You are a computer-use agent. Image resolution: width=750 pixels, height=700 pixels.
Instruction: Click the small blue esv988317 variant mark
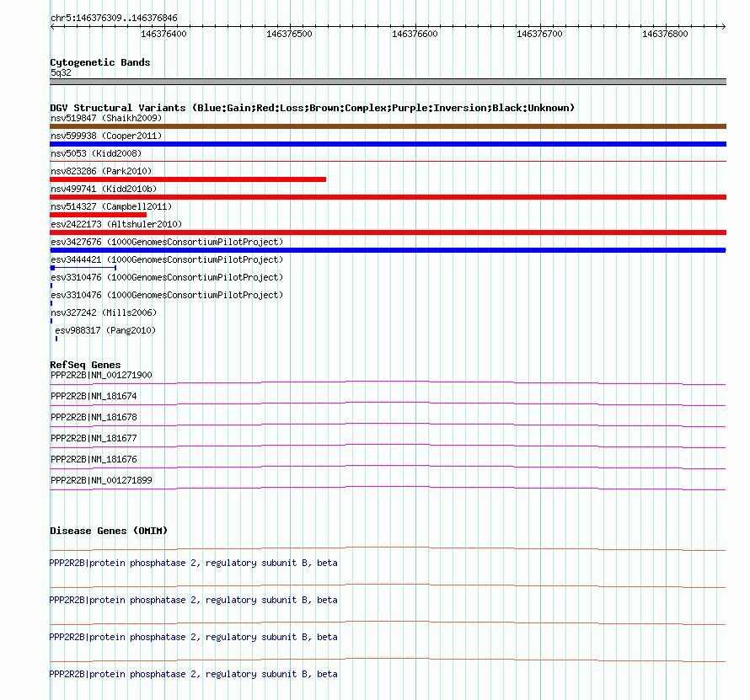(x=56, y=339)
